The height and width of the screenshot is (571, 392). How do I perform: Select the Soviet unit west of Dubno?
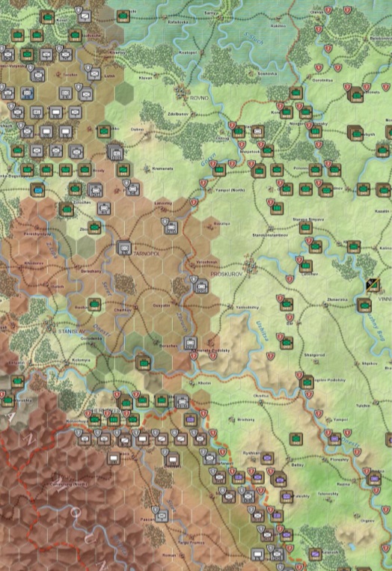pyautogui.click(x=104, y=131)
